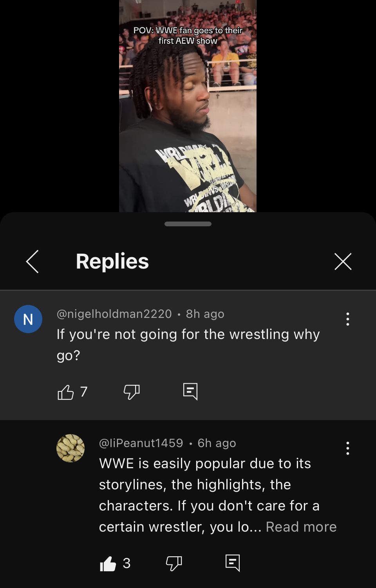
Task: Tap the drag handle atop the Replies sheet
Action: pos(188,224)
